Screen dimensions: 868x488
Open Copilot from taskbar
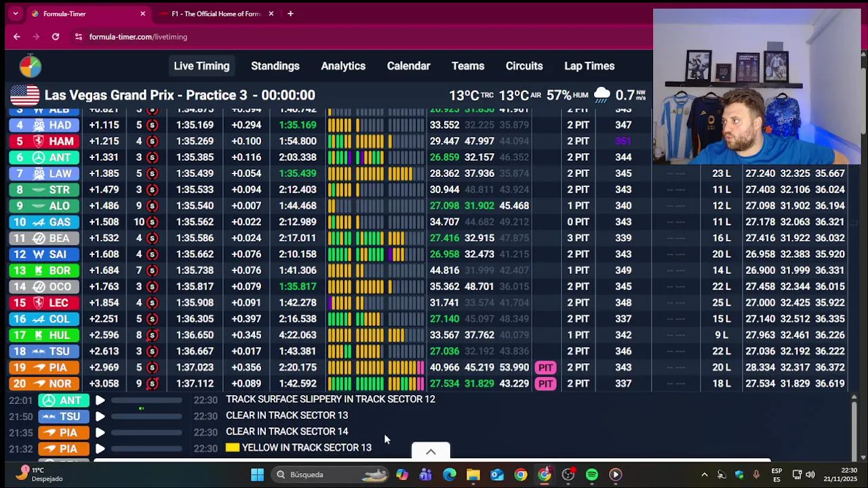(402, 474)
